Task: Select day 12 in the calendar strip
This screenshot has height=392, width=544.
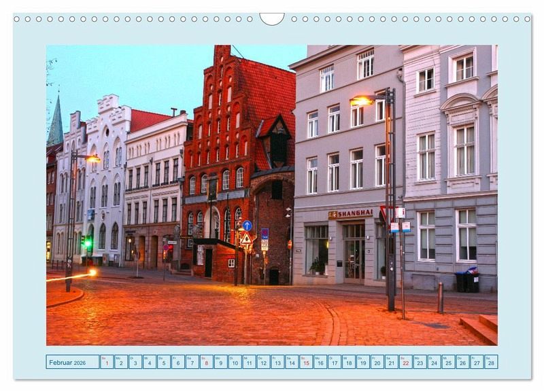Action: (263, 361)
